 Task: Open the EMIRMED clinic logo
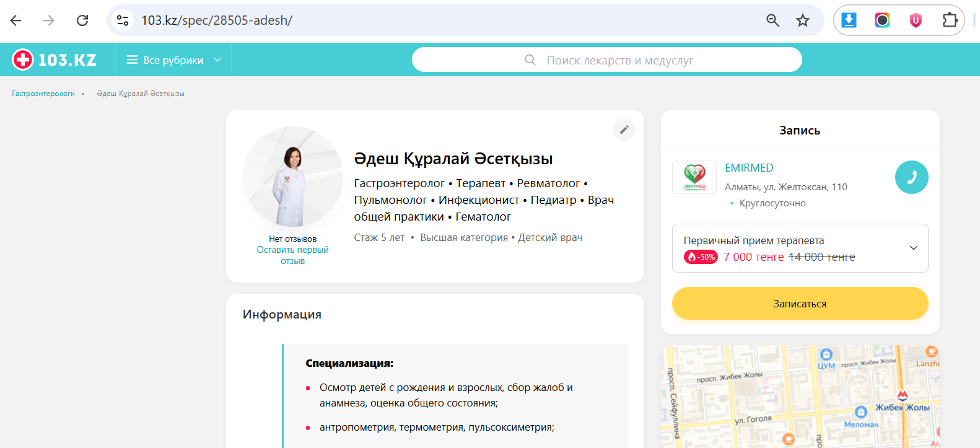(x=694, y=177)
